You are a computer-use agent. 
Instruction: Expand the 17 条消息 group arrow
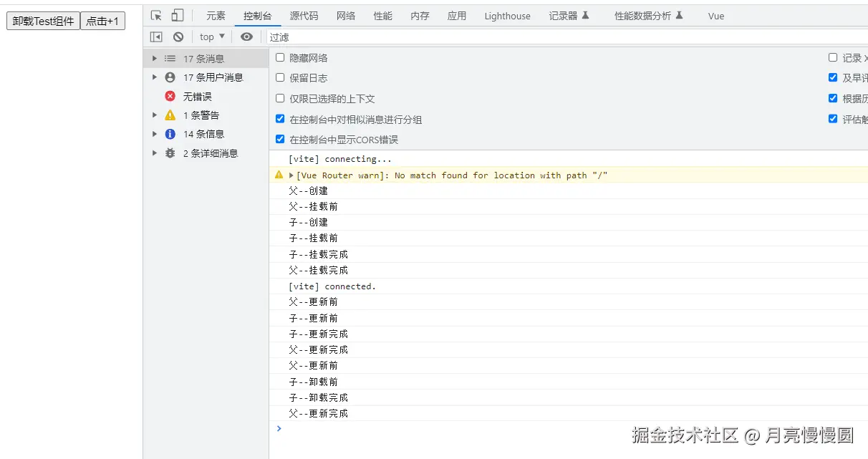click(x=155, y=59)
